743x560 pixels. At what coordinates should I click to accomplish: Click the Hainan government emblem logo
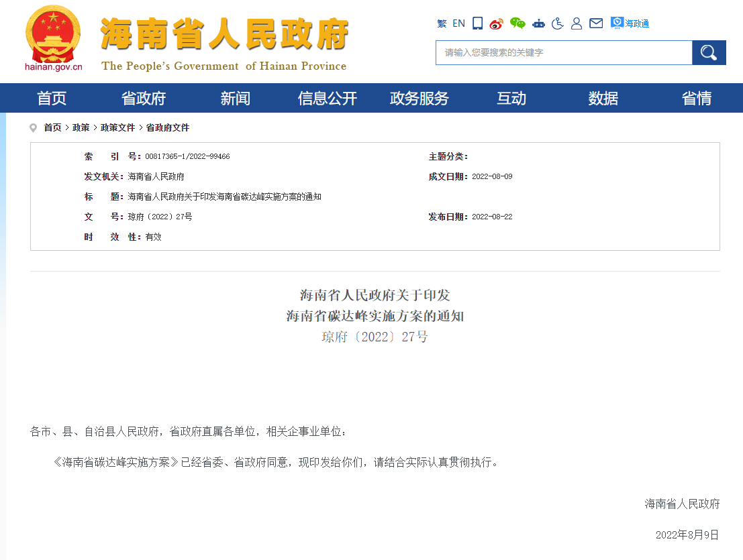[x=53, y=34]
